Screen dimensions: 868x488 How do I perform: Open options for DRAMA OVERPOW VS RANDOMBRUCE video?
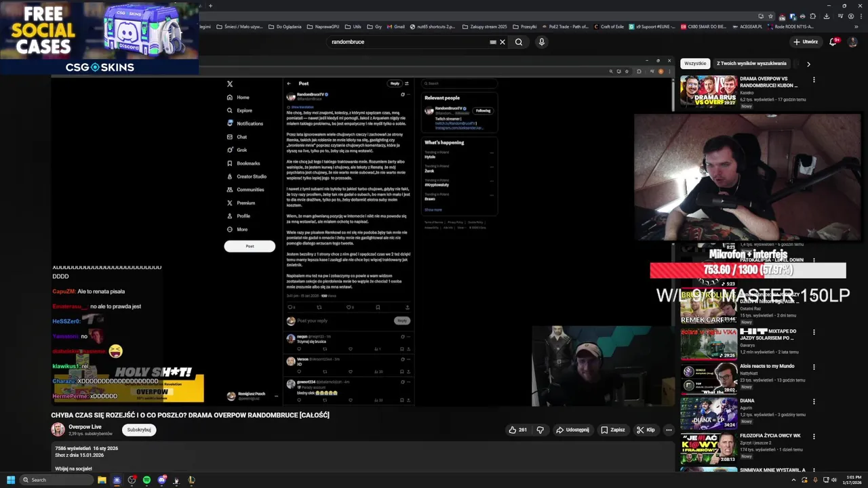point(814,80)
